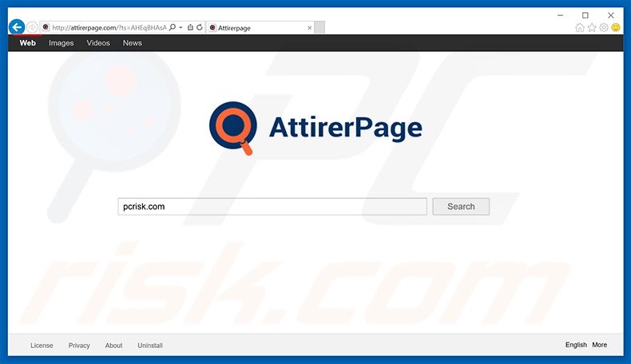This screenshot has height=364, width=631.
Task: Click the Refresh page icon
Action: click(x=200, y=27)
